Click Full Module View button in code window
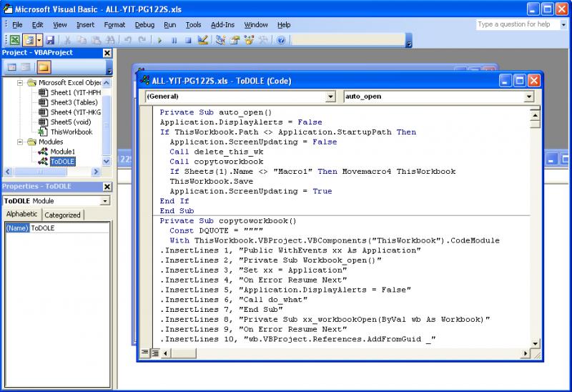This screenshot has height=392, width=572. pos(155,353)
